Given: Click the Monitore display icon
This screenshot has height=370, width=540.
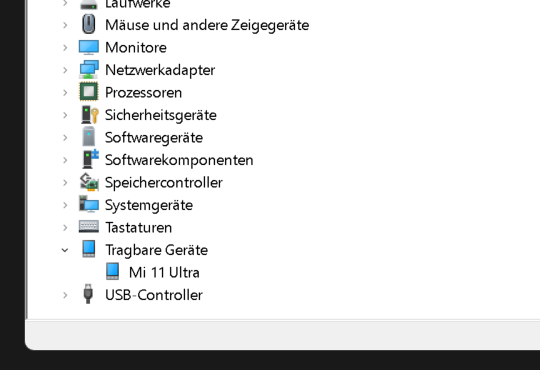Looking at the screenshot, I should pos(89,47).
